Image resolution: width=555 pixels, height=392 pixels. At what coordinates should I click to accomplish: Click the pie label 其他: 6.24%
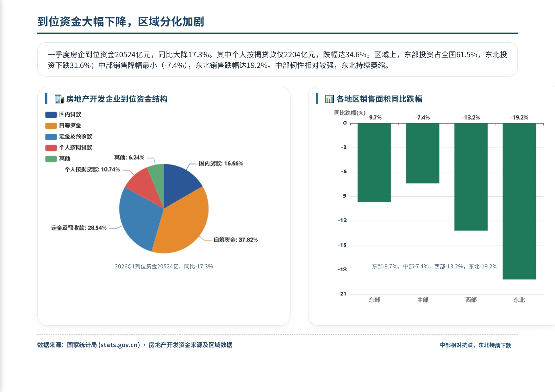tap(129, 157)
